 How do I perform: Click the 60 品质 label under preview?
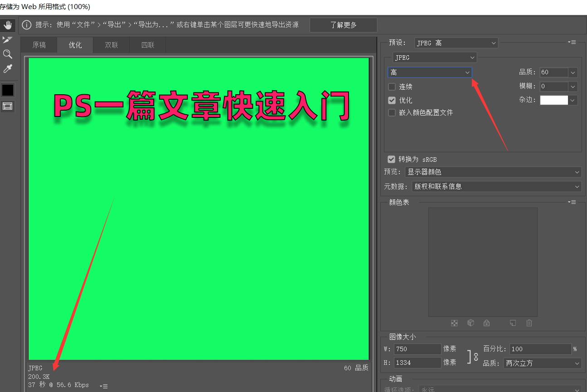pos(356,368)
